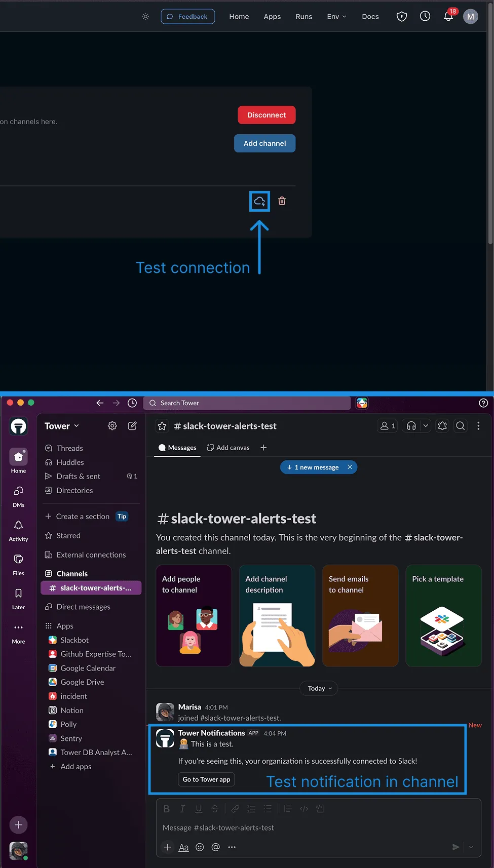
Task: Open Activity in Slack left rail
Action: click(18, 530)
